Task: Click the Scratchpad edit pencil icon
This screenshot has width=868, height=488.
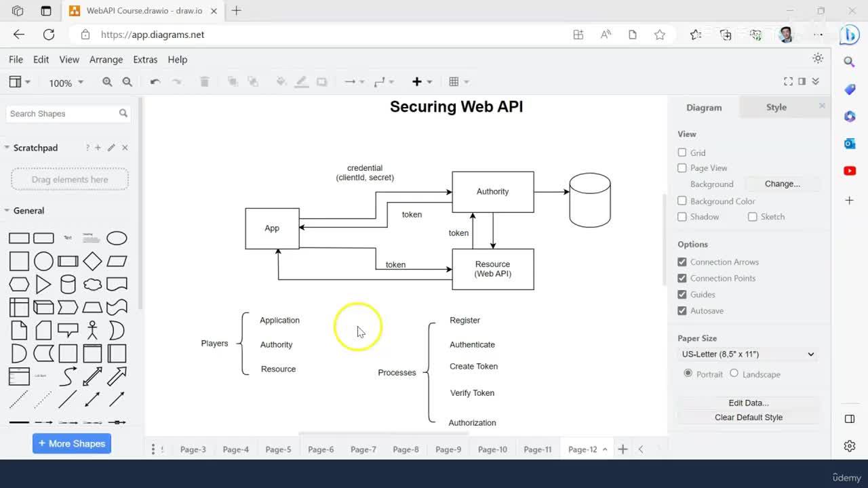Action: [x=111, y=148]
